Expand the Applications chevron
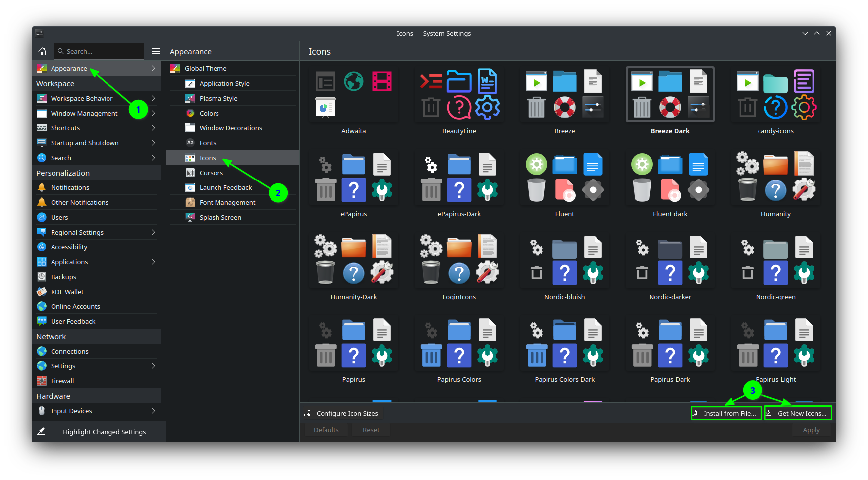This screenshot has height=480, width=868. tap(153, 262)
